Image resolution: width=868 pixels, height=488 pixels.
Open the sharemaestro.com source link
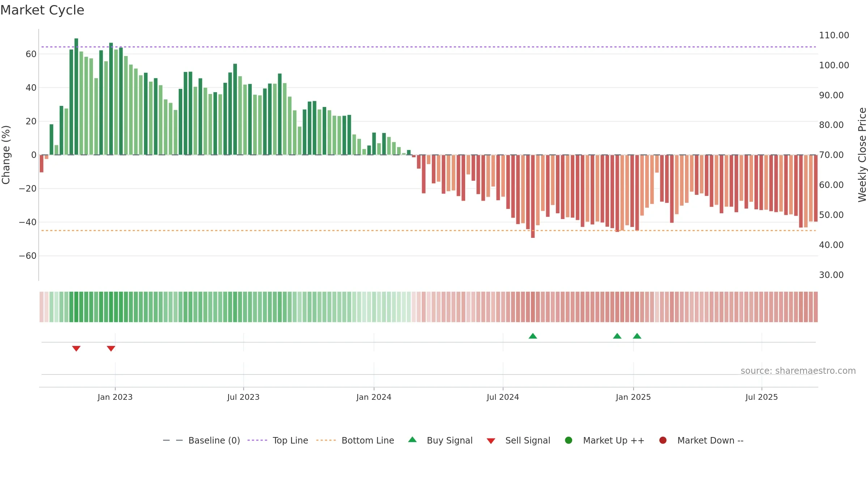coord(798,371)
